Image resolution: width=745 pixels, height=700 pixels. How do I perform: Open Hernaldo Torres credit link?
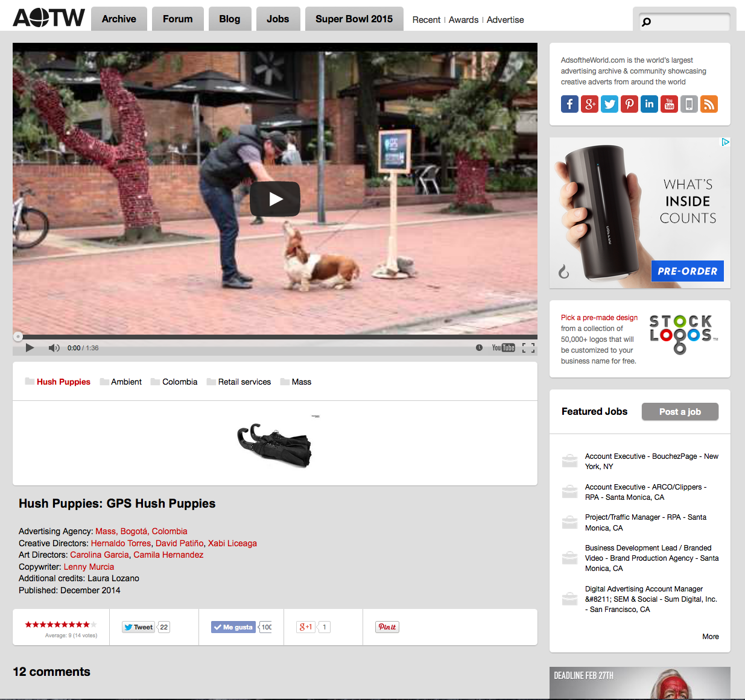click(x=121, y=543)
